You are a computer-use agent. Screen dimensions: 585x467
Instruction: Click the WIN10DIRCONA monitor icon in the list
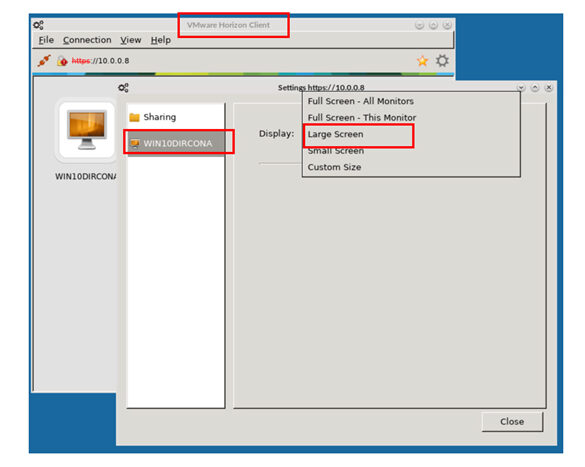[x=135, y=143]
